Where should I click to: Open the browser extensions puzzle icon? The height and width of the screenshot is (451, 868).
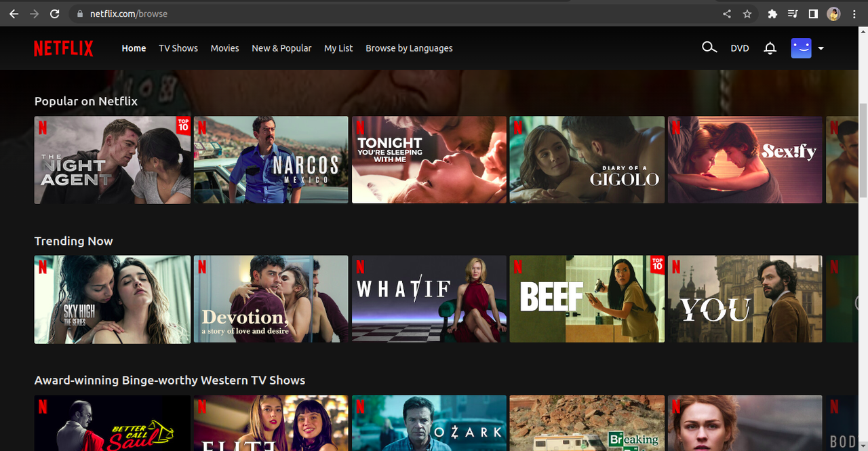(x=772, y=14)
